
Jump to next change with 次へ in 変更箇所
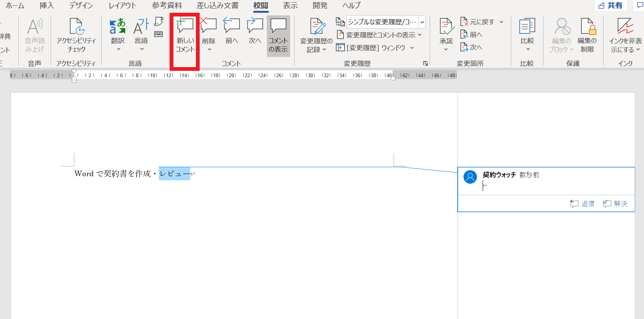[x=471, y=48]
